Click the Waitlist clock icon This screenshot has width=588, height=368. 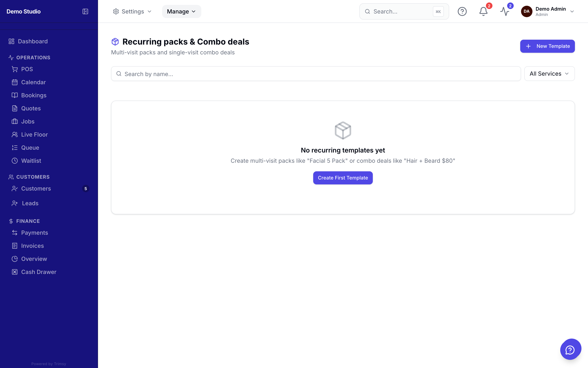14,161
